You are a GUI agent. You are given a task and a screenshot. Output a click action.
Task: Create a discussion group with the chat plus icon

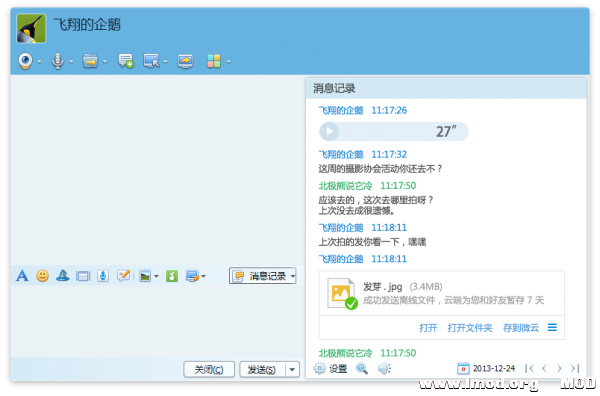(126, 61)
